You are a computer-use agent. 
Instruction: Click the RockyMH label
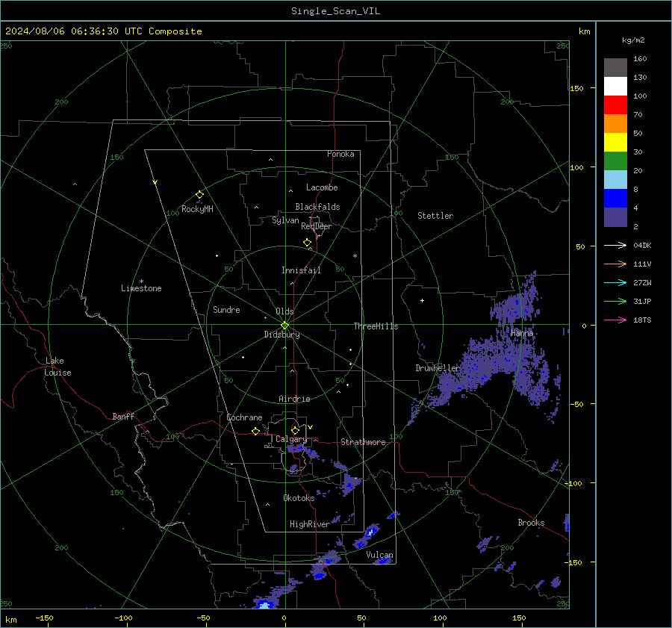point(197,209)
